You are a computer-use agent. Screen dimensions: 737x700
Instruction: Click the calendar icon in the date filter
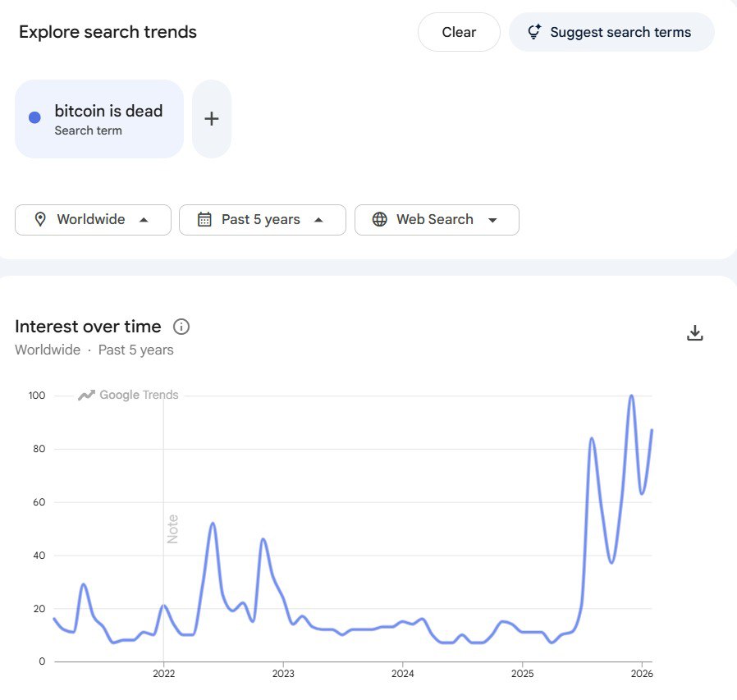click(x=204, y=220)
